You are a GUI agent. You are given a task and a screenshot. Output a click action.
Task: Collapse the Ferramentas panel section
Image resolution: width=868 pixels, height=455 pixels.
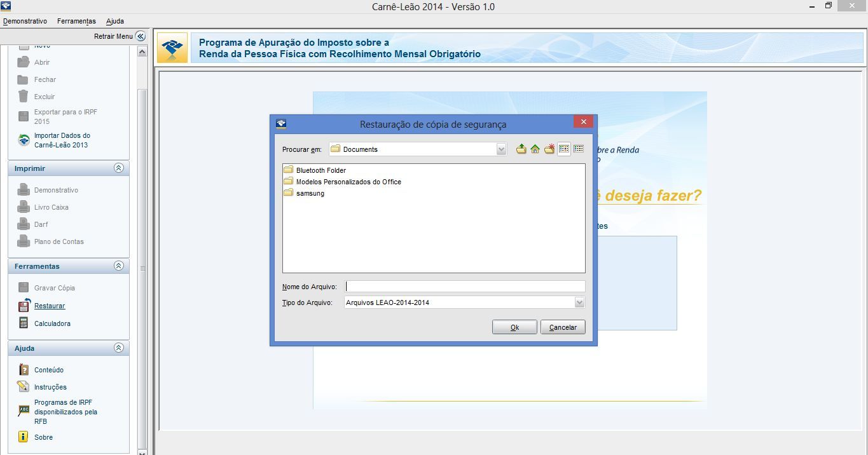[118, 266]
